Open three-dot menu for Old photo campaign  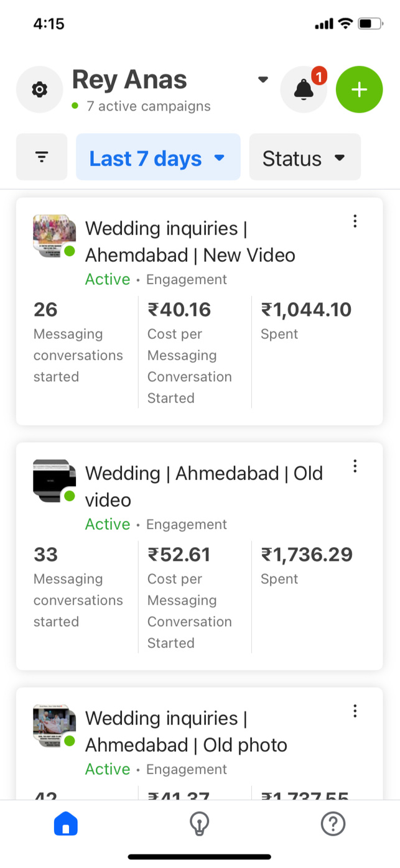(x=355, y=711)
